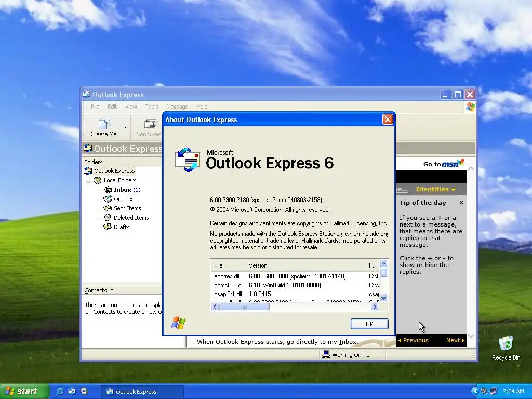
Task: Click the Working Online status bar icon
Action: click(326, 354)
